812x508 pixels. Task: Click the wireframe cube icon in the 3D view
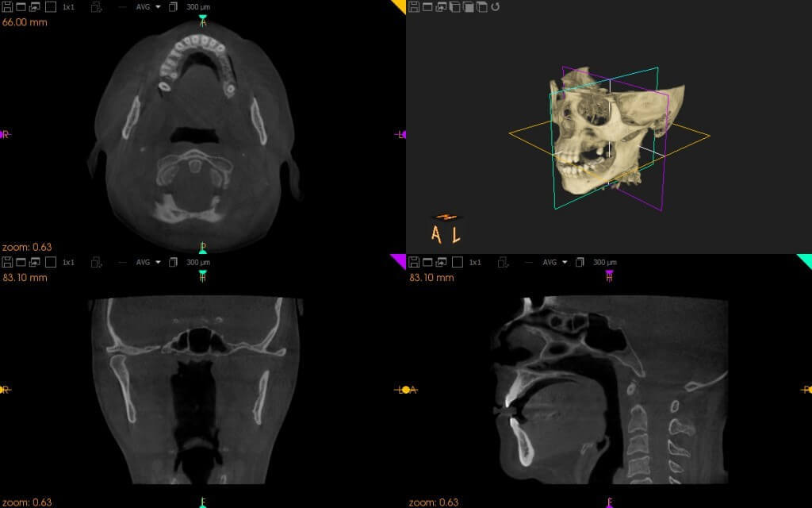point(454,7)
